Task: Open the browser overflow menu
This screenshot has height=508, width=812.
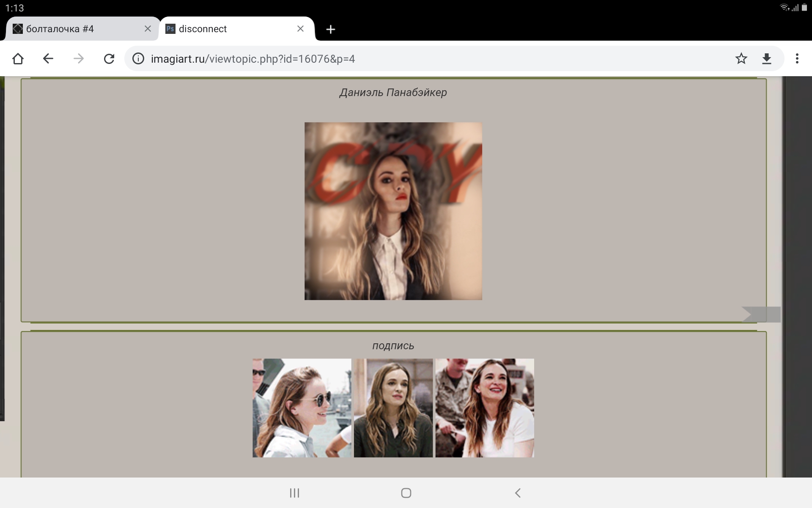Action: tap(797, 58)
